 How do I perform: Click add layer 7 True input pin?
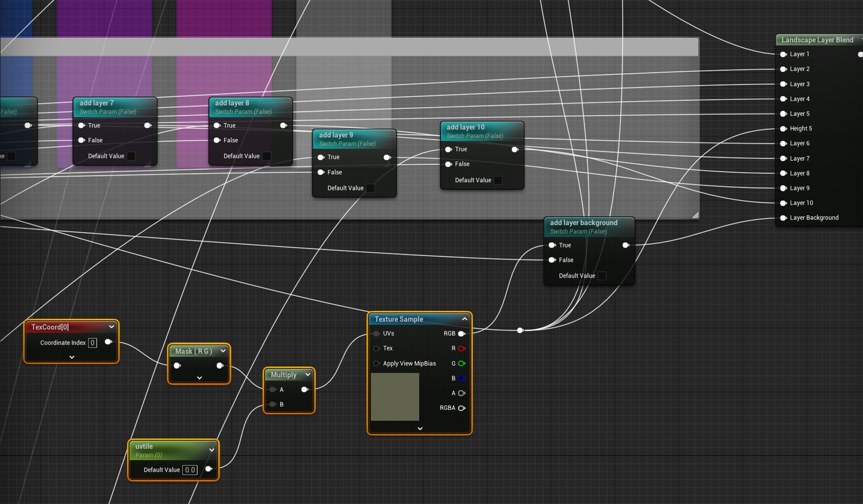(82, 126)
